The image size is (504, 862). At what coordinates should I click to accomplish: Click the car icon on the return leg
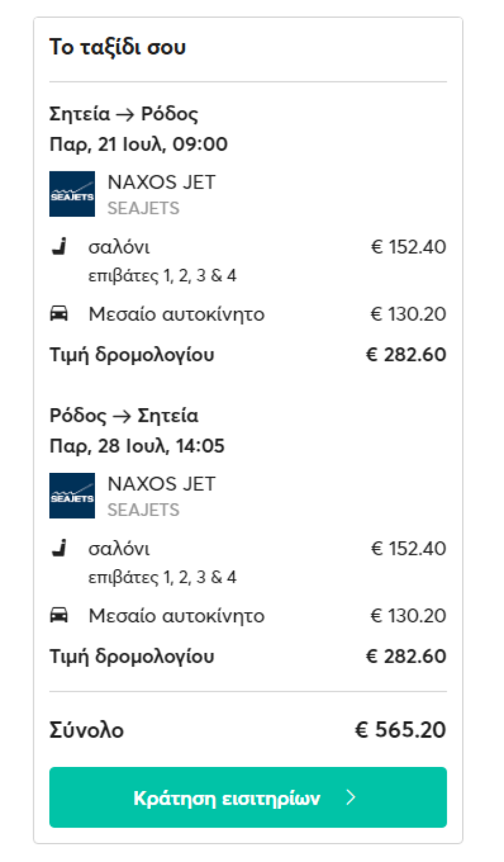[x=60, y=614]
